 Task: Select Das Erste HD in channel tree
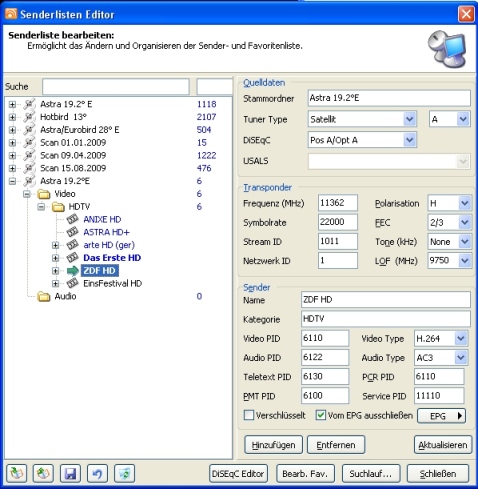(x=112, y=258)
